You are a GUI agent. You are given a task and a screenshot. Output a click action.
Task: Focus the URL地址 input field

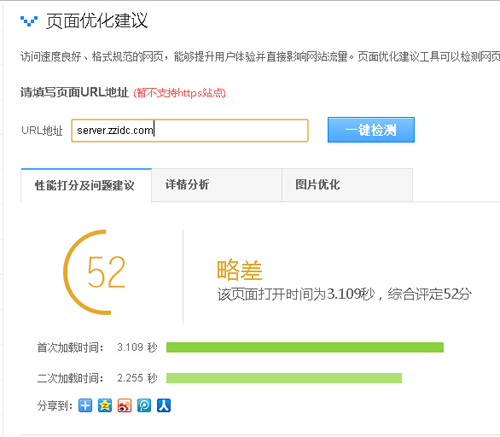tap(190, 130)
